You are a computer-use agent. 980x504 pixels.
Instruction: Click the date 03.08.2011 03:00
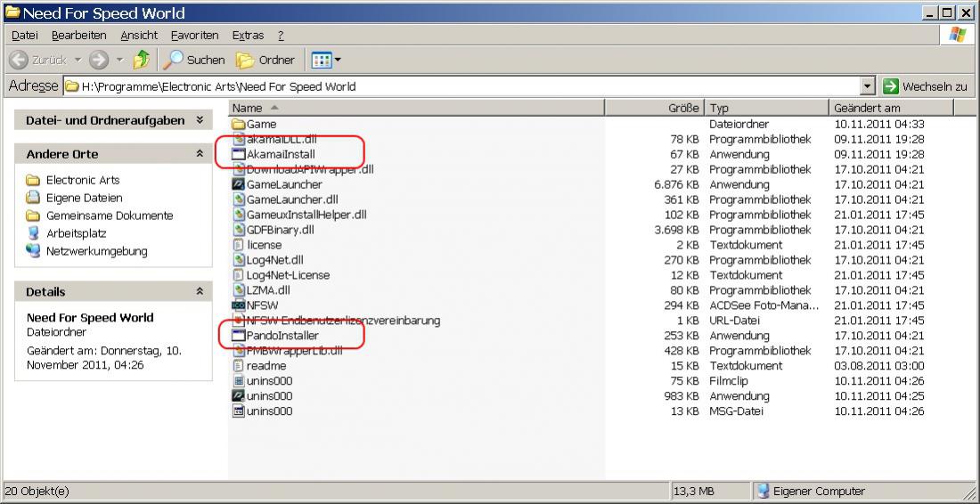pyautogui.click(x=878, y=366)
